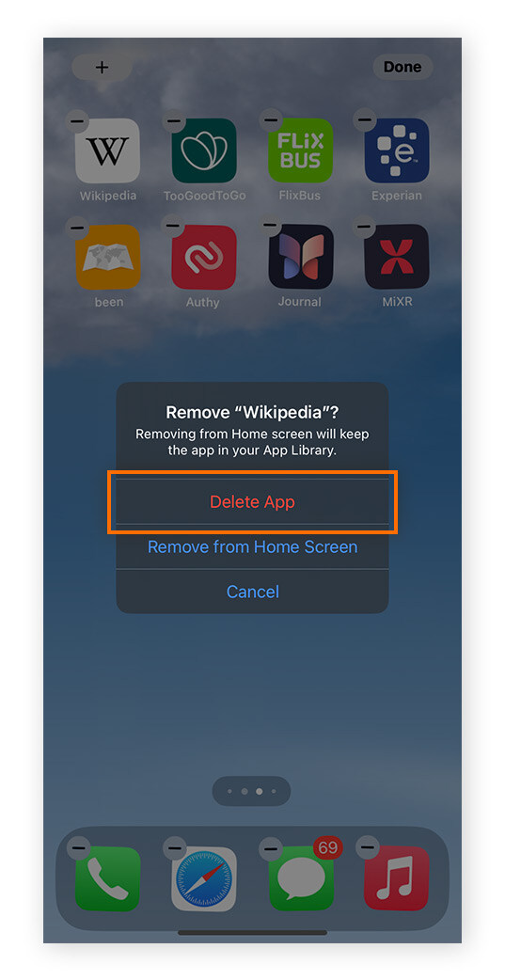
Task: Select the Authy app icon
Action: pyautogui.click(x=204, y=257)
